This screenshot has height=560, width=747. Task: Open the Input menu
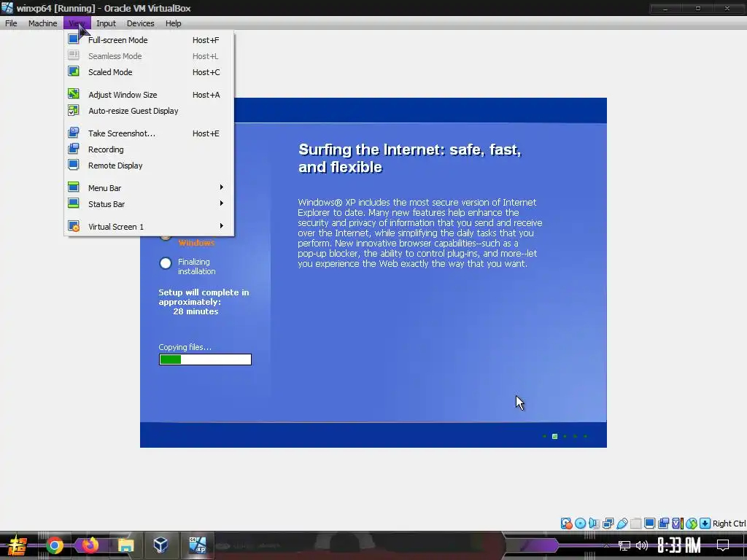(106, 23)
